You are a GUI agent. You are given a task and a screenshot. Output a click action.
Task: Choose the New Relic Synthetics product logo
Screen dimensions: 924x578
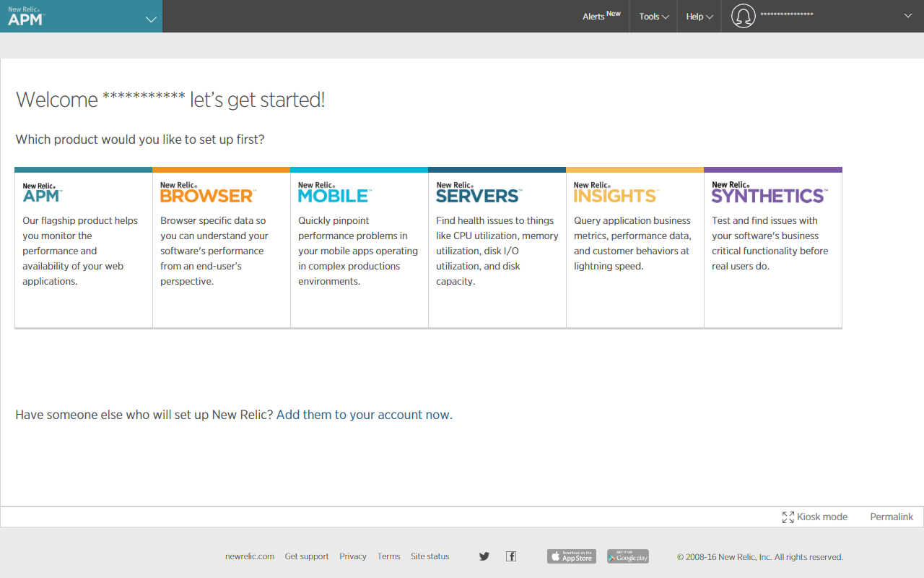[770, 193]
